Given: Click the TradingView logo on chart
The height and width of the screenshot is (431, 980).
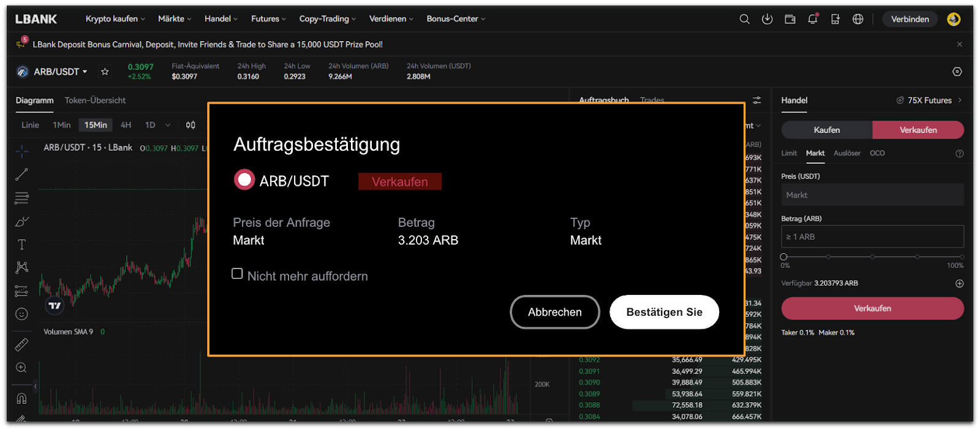Looking at the screenshot, I should [x=55, y=305].
